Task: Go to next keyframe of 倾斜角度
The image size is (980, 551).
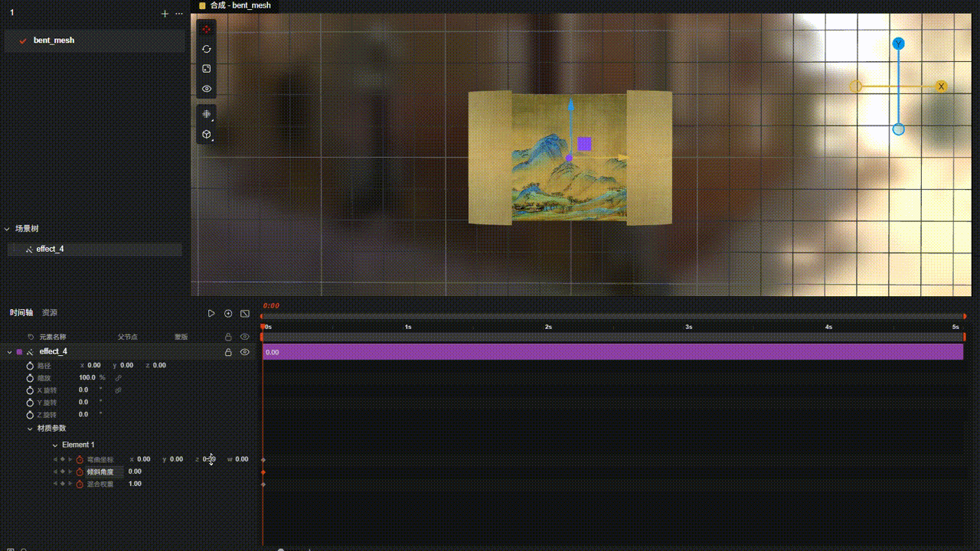Action: [70, 472]
